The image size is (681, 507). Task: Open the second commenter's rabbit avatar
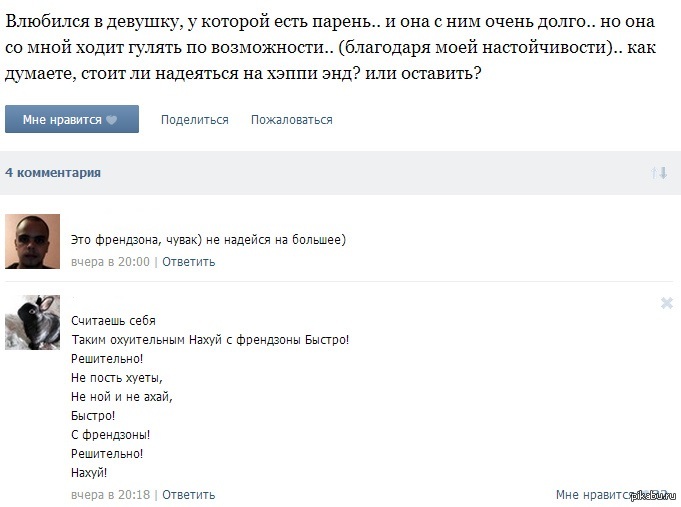32,322
